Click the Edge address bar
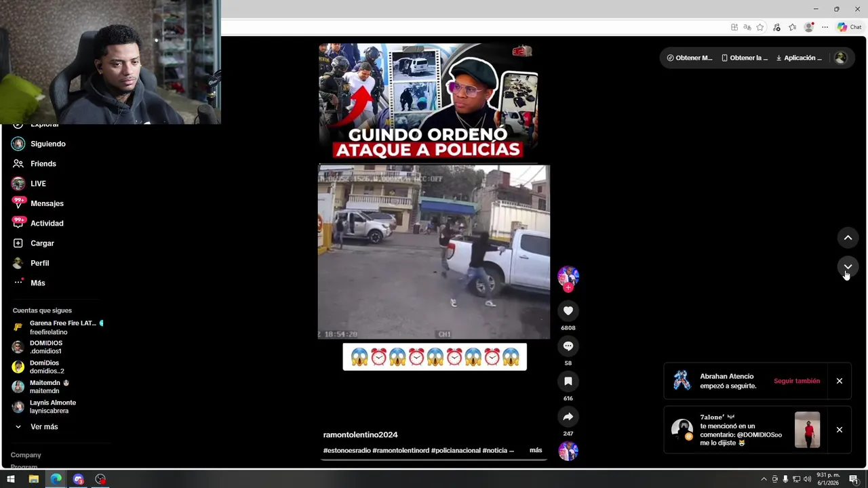868x488 pixels. click(475, 27)
